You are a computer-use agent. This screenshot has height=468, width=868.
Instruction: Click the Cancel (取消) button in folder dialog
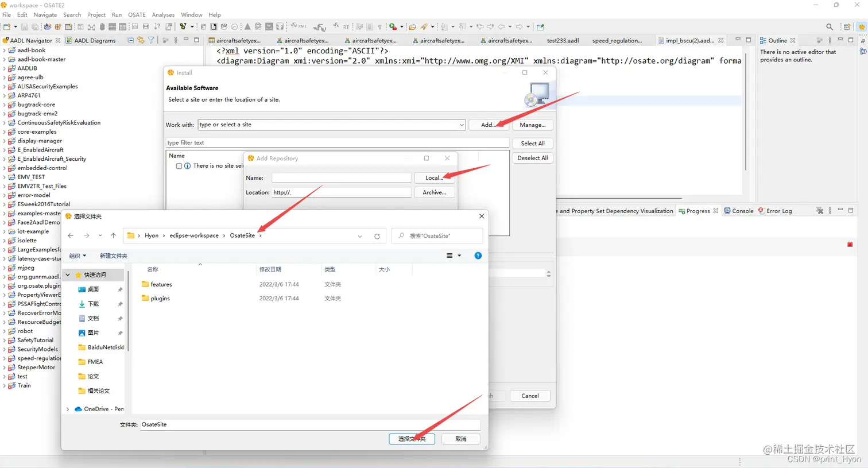(460, 439)
